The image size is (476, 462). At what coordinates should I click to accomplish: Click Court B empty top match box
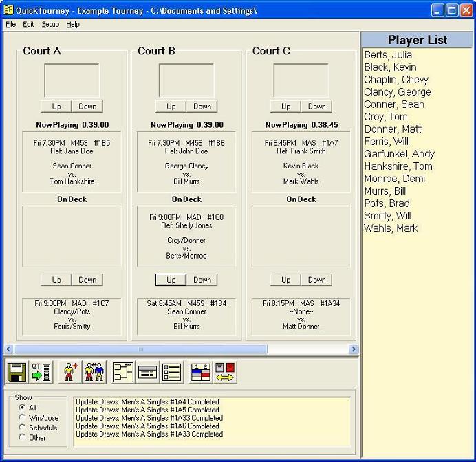pos(186,80)
